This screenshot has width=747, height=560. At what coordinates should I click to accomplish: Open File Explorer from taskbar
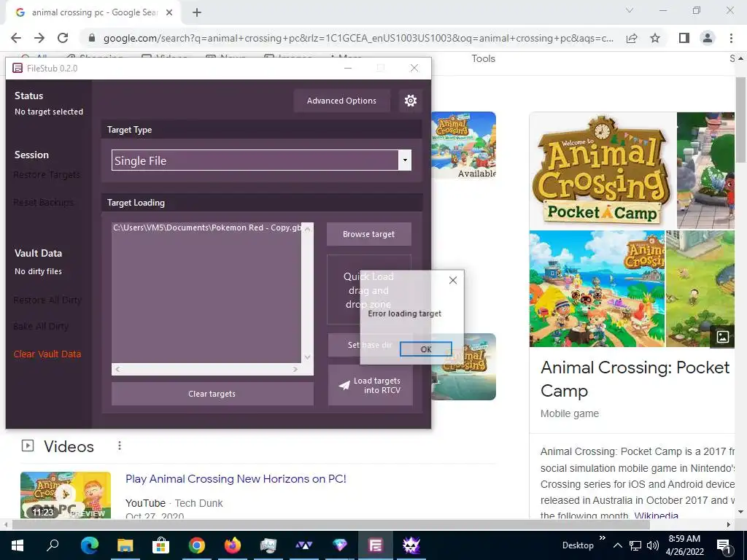[125, 545]
